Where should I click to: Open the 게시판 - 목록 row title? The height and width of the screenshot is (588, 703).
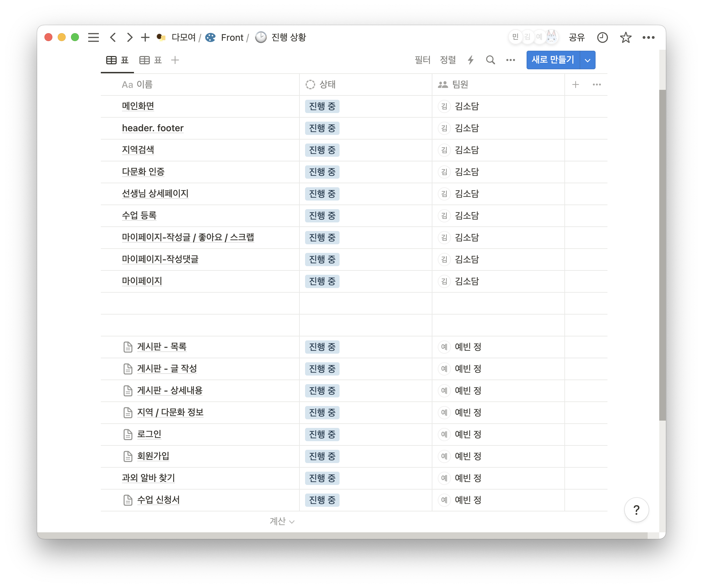tap(162, 347)
